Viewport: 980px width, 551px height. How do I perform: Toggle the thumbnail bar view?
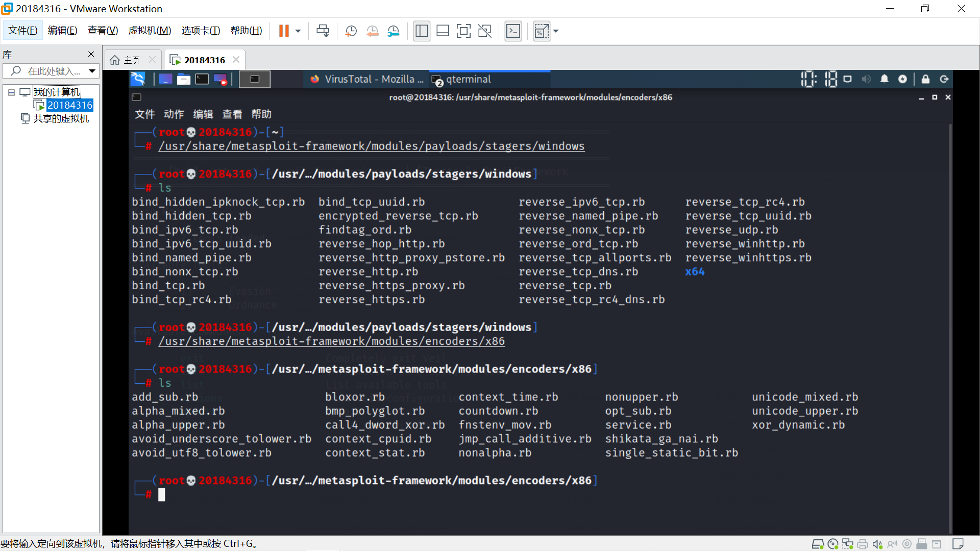[443, 31]
